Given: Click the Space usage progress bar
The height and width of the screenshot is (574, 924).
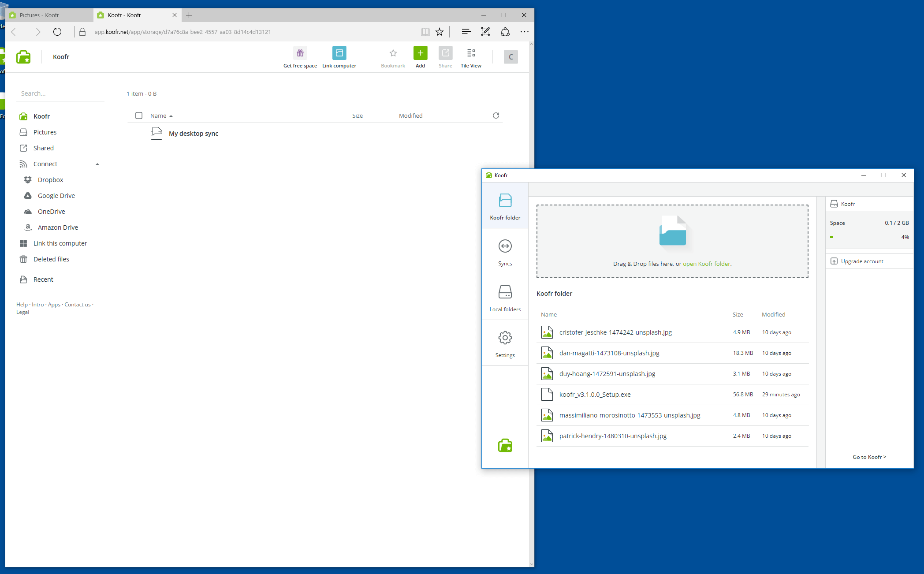Looking at the screenshot, I should click(859, 237).
